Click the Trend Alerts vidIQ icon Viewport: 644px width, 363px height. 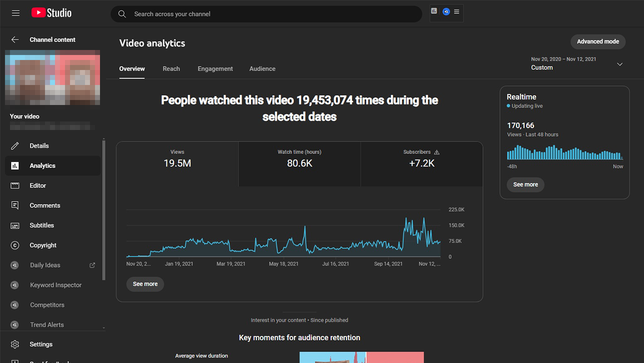[14, 324]
